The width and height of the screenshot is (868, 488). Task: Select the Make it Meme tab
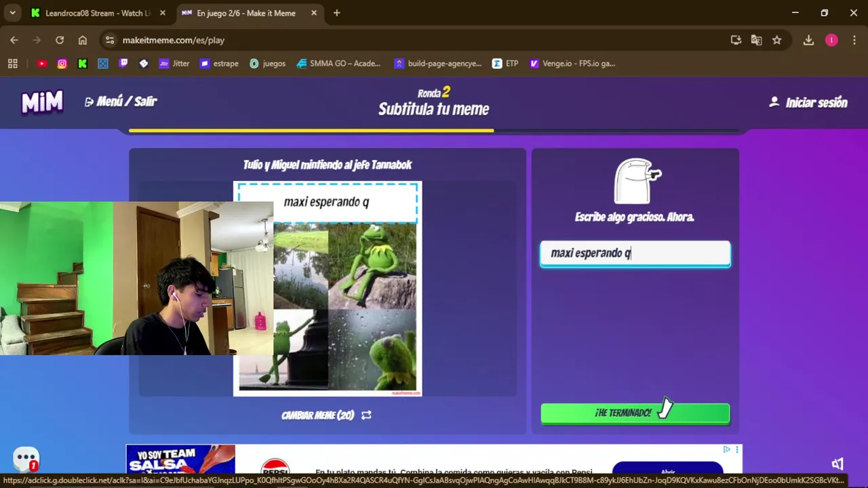click(x=248, y=13)
